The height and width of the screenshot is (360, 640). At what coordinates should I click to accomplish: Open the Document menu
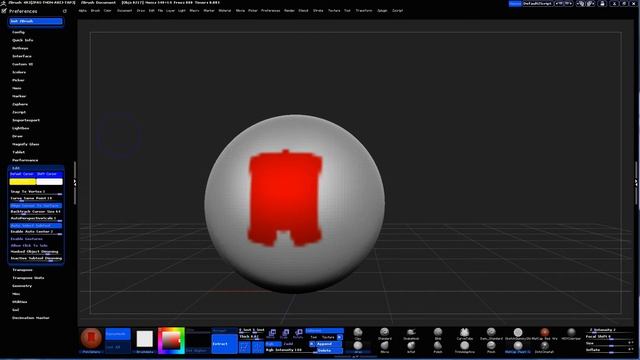[x=124, y=11]
